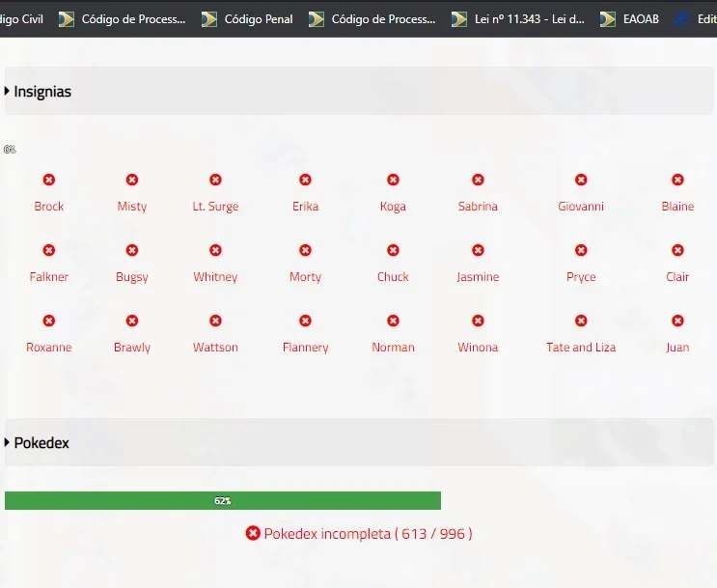Click the Morty gym leader name
The image size is (717, 588).
tap(306, 277)
